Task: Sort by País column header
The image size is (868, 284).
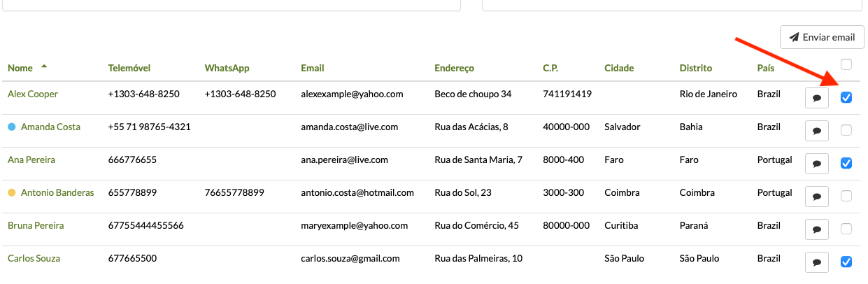Action: pos(766,69)
